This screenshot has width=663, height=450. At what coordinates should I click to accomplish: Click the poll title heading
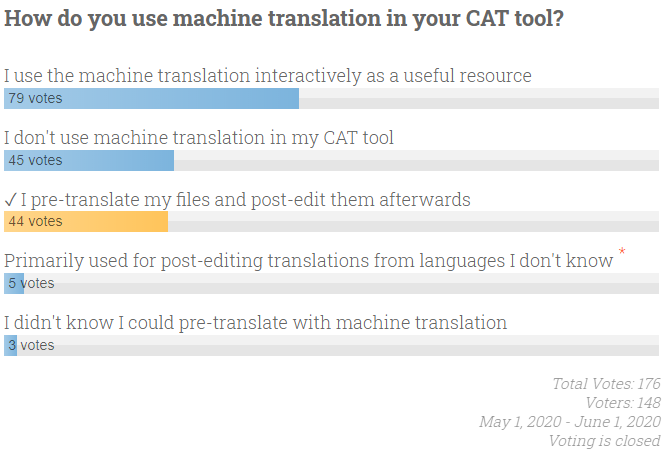284,19
